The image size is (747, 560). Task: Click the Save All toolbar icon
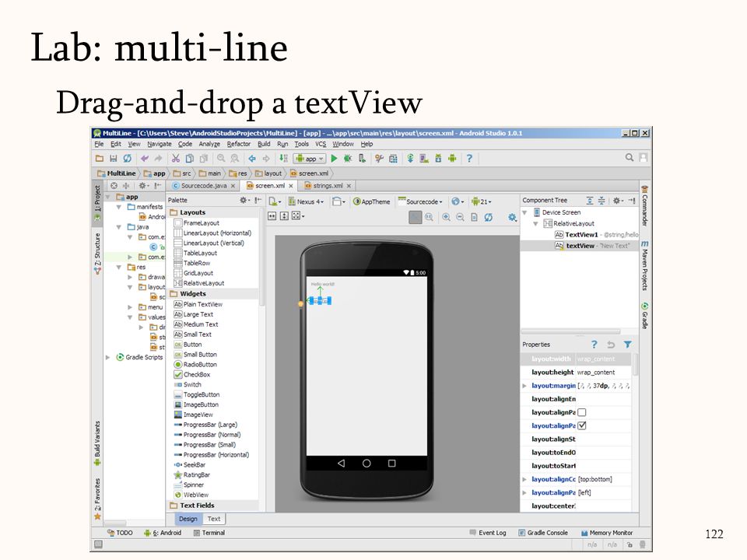[x=113, y=159]
